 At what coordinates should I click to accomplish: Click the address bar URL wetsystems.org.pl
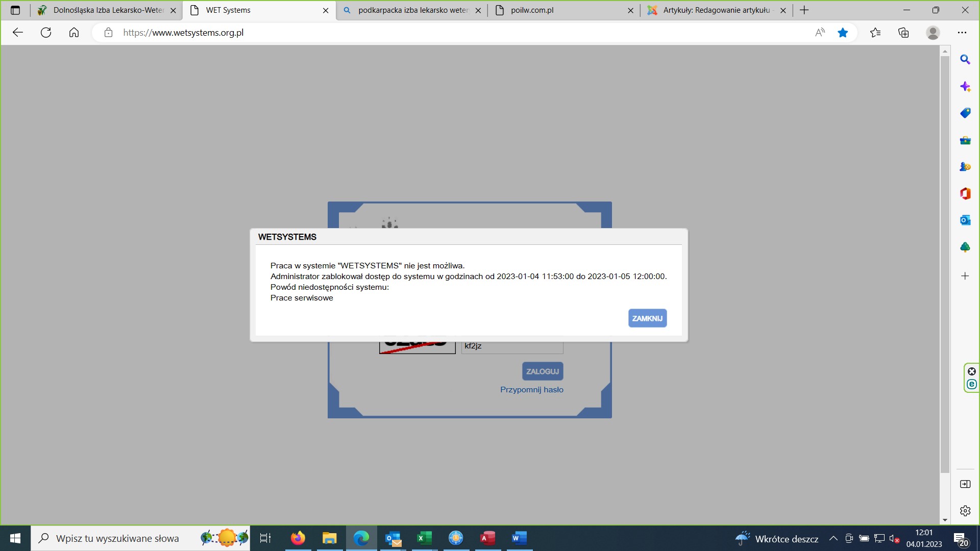click(x=183, y=33)
